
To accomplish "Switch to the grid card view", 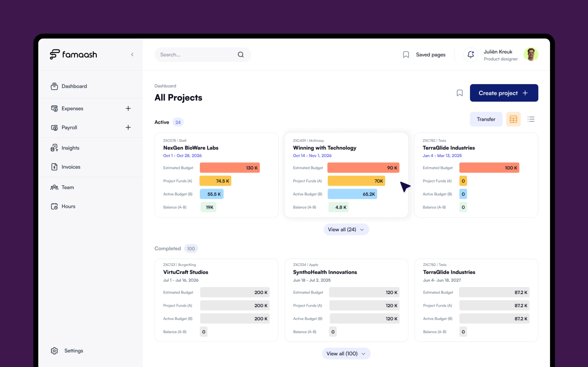I will [x=513, y=119].
